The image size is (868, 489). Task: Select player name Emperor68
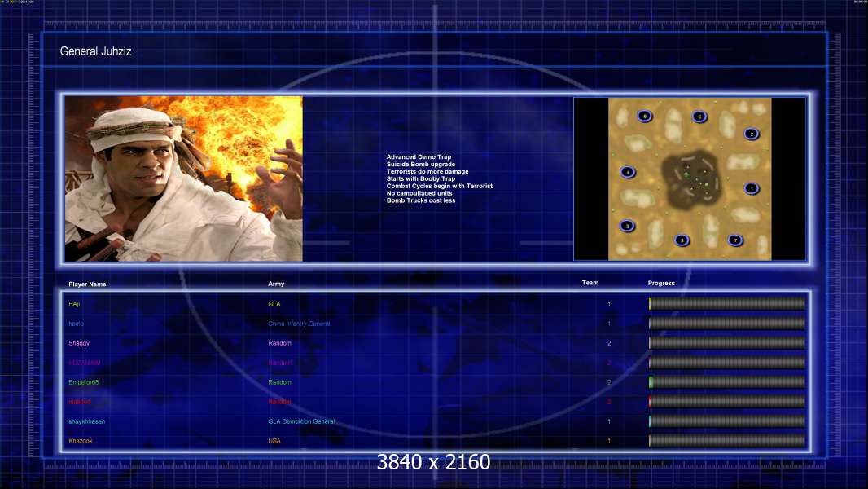(x=84, y=382)
